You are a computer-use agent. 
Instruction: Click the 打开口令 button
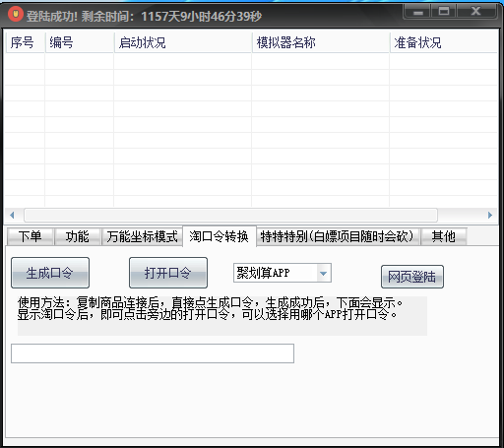click(x=168, y=273)
